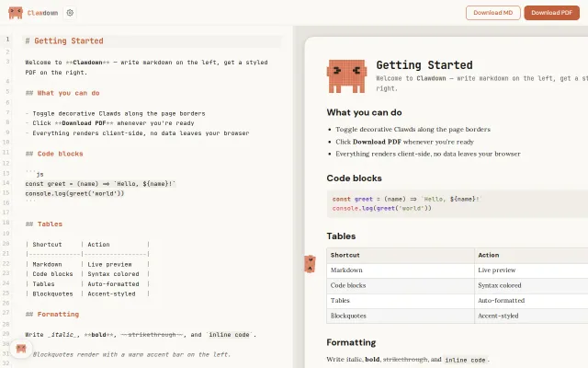This screenshot has width=588, height=368.
Task: Click 'Click Download PDF whenever you're ready' bullet in preview
Action: [404, 142]
